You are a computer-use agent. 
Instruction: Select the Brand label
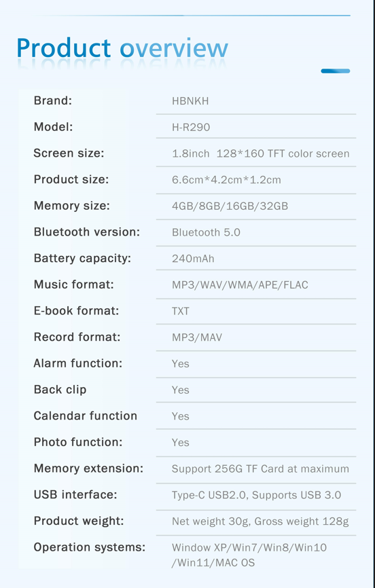click(52, 100)
